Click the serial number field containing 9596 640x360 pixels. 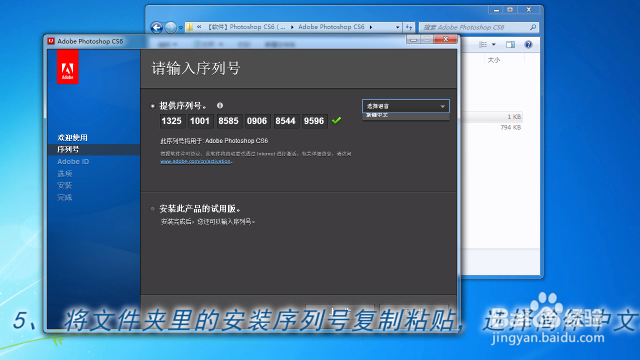(x=314, y=121)
